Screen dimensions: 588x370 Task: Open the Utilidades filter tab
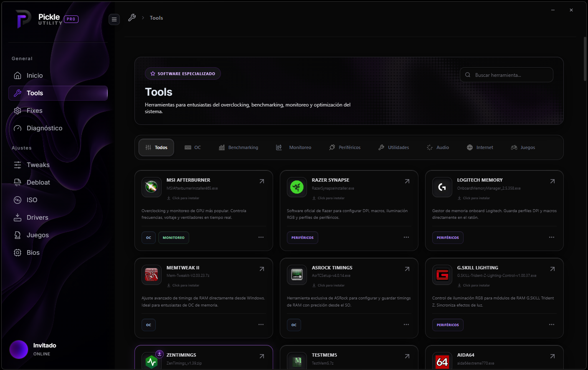click(394, 147)
